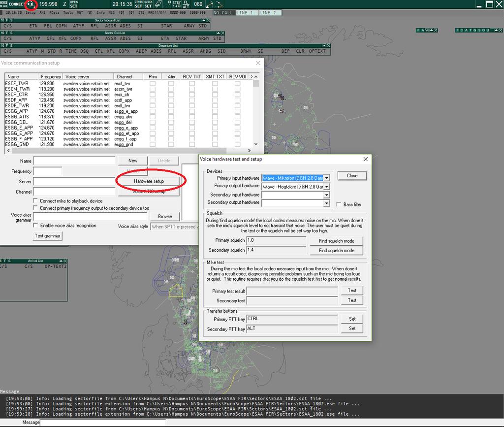Enable voice alias recognition checkbox

[35, 226]
